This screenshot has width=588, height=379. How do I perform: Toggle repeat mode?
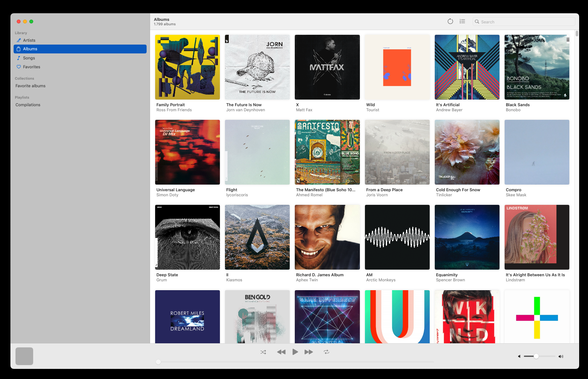(x=326, y=352)
